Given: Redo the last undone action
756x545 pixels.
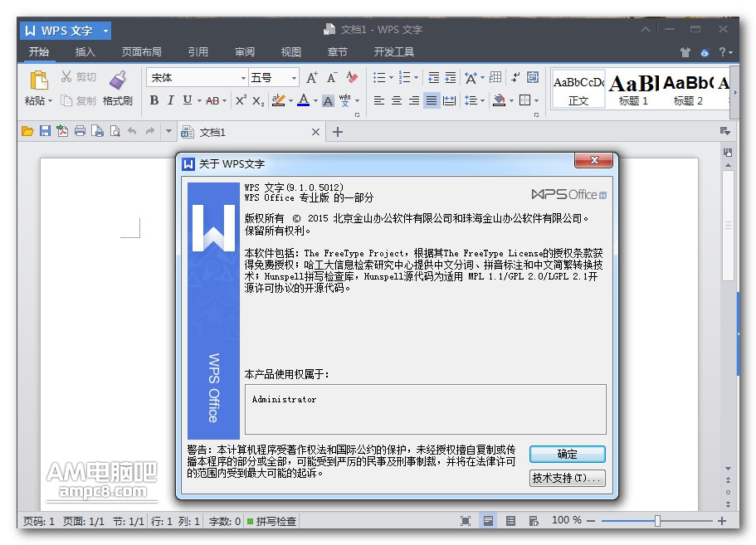Looking at the screenshot, I should [x=150, y=131].
